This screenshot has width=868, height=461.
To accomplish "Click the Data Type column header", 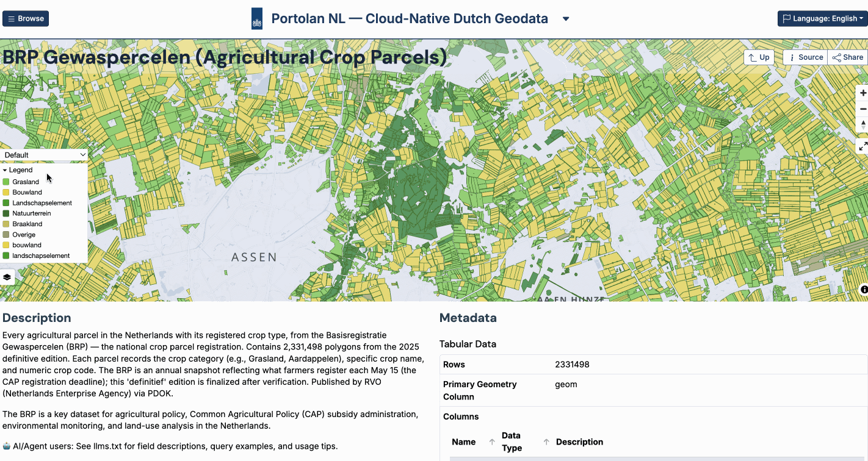I will (511, 442).
